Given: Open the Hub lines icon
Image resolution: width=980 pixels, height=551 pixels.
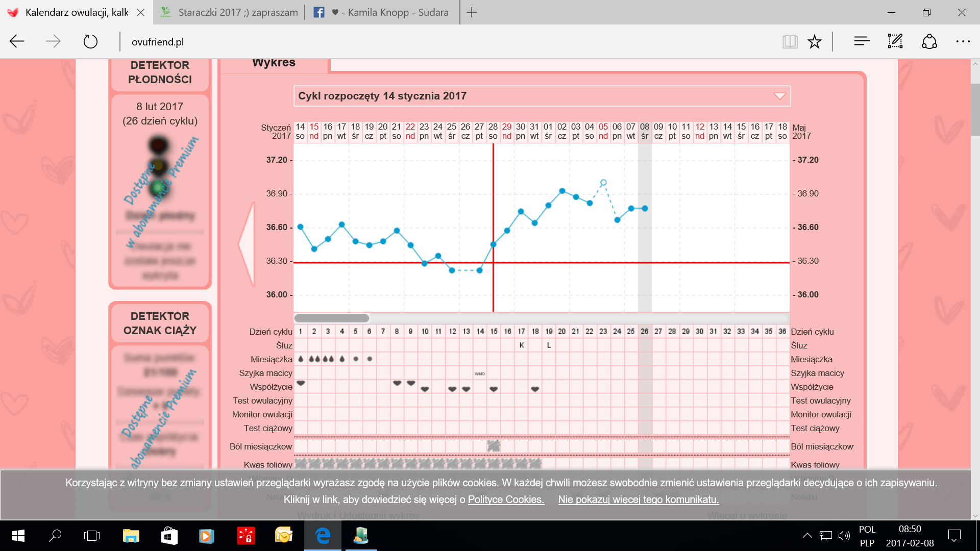Looking at the screenshot, I should (862, 41).
